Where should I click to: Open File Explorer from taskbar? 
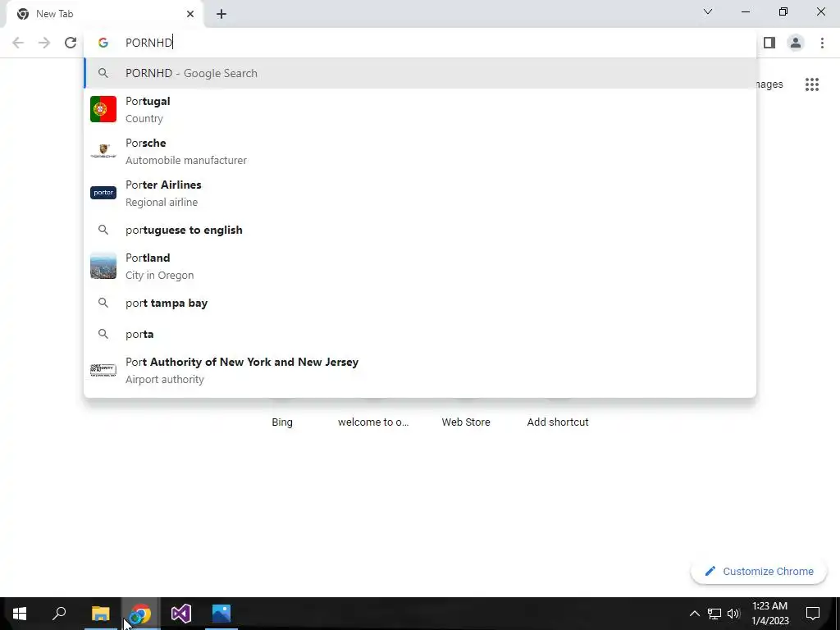coord(100,614)
